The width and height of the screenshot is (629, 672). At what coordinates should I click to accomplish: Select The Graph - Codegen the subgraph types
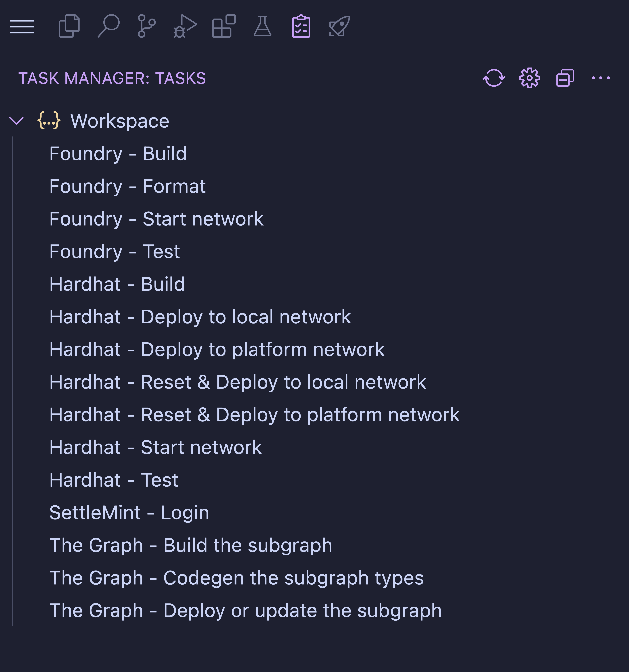(x=236, y=578)
